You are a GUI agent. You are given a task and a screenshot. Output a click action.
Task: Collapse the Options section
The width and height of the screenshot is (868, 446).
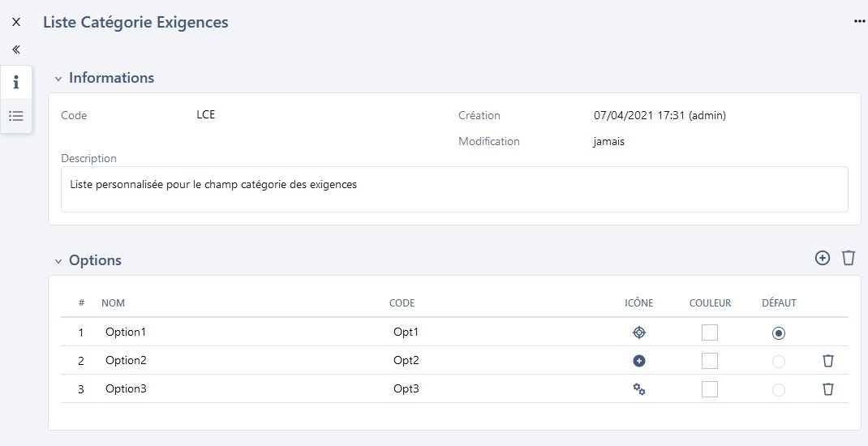click(58, 261)
